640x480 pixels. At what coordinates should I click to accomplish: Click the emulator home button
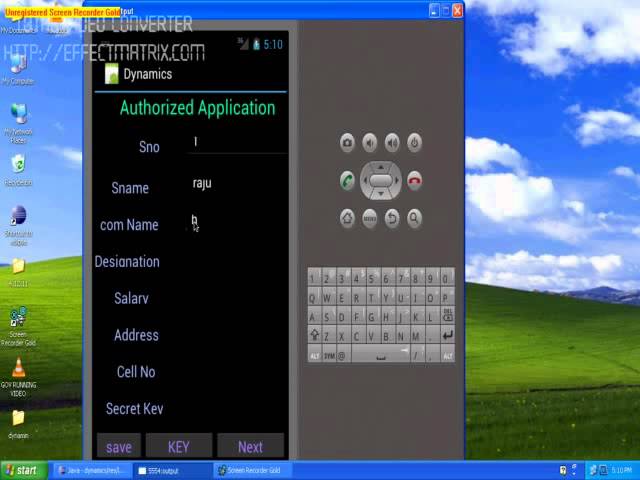[347, 218]
